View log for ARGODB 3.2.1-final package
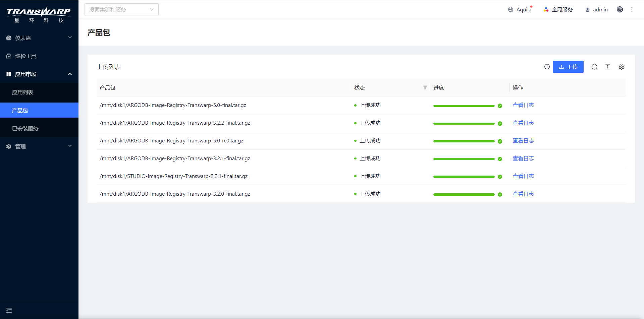Image resolution: width=644 pixels, height=319 pixels. (523, 158)
